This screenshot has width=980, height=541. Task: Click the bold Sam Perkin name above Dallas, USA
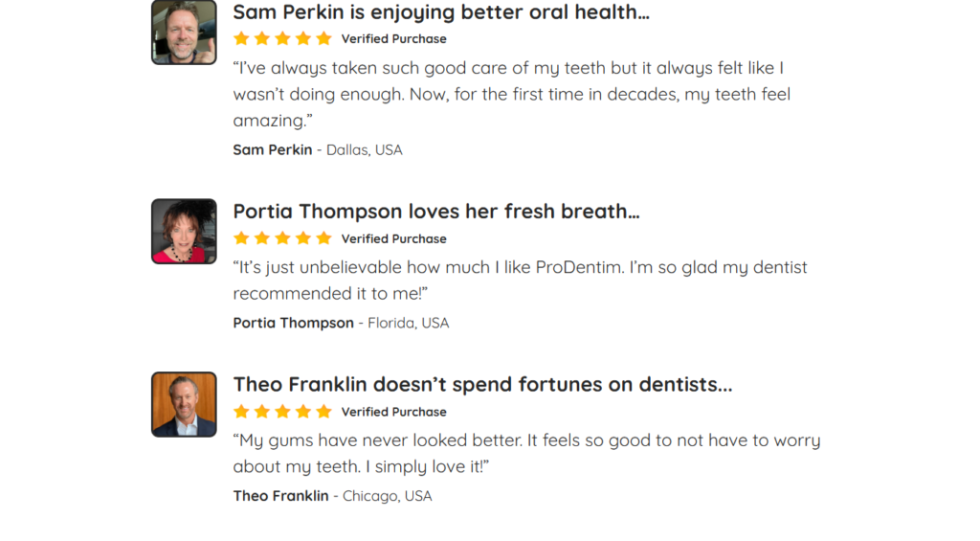click(x=273, y=150)
